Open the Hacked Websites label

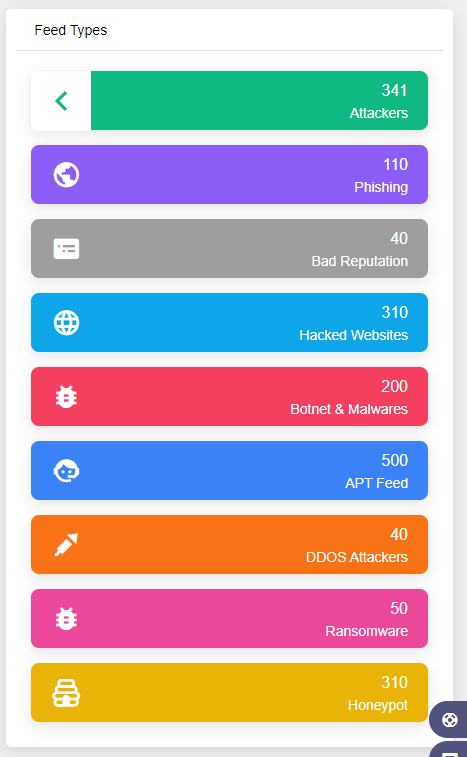354,335
